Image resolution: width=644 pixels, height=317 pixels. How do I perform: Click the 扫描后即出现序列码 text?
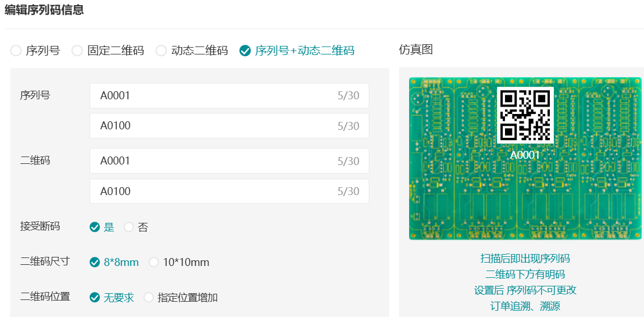click(x=525, y=259)
